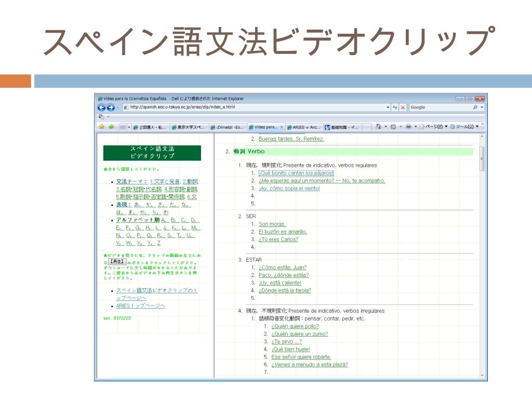Click the Refresh icon beside the address bar

point(395,107)
